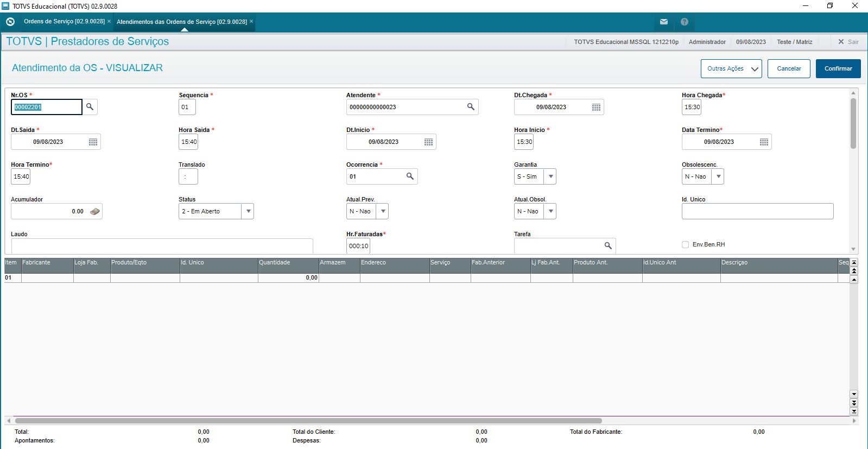Open the Dt.Saida calendar icon
This screenshot has height=449, width=868.
pos(93,142)
